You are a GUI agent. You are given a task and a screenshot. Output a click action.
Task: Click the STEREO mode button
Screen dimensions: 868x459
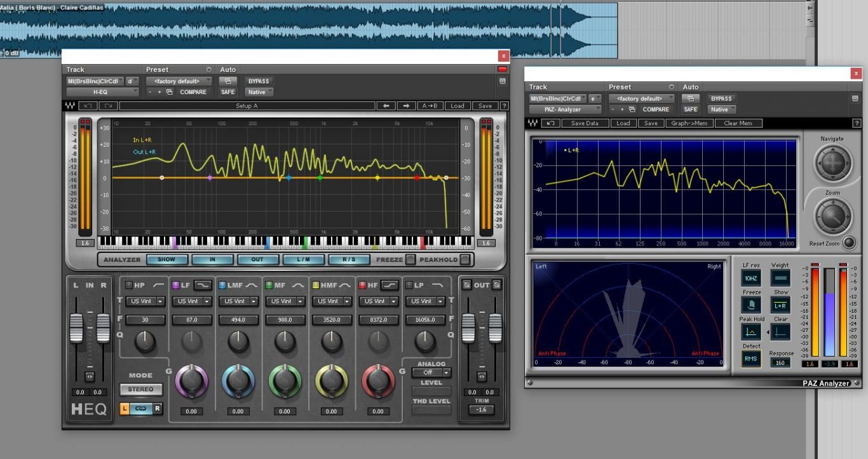point(140,389)
